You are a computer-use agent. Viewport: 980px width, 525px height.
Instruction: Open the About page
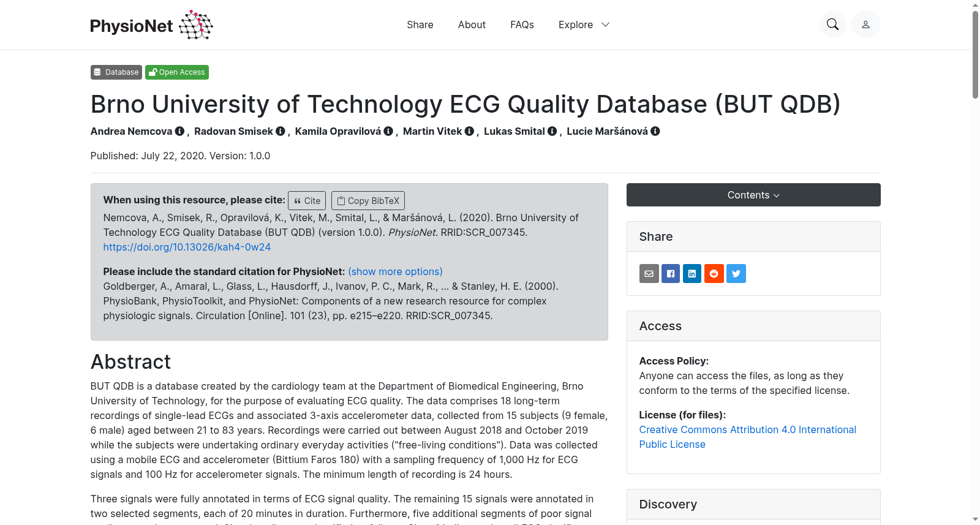472,25
